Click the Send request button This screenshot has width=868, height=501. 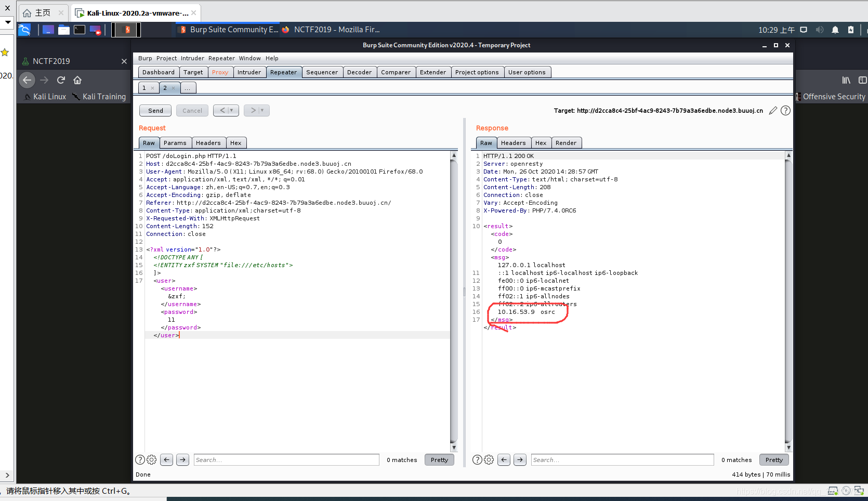pos(155,111)
